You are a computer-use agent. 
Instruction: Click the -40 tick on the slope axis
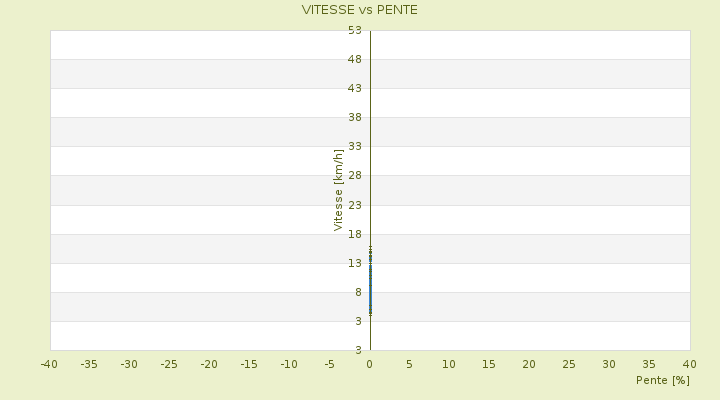tap(49, 363)
